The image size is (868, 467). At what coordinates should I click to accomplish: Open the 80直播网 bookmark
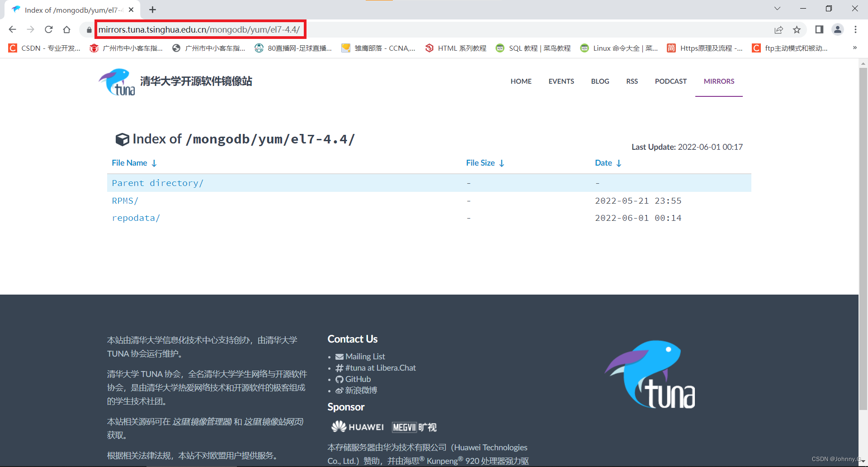(293, 48)
